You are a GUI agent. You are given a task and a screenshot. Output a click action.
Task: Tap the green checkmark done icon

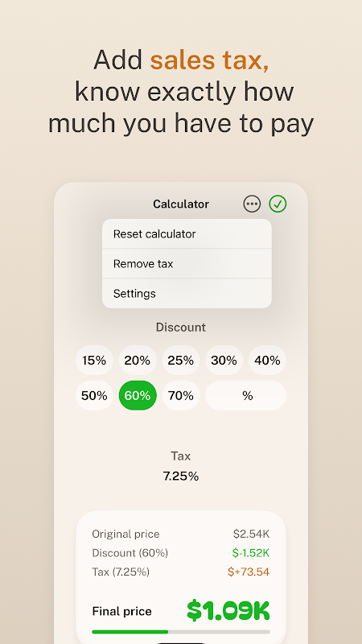tap(278, 204)
